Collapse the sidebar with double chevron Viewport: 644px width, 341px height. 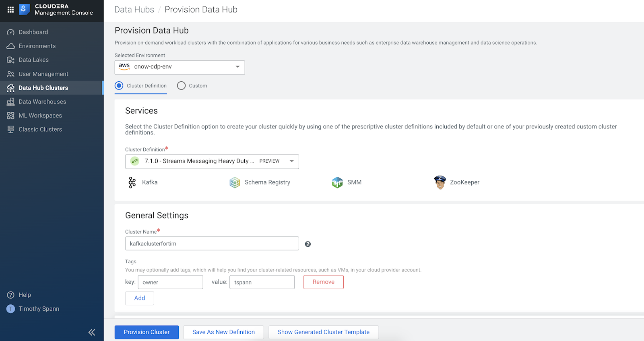92,332
